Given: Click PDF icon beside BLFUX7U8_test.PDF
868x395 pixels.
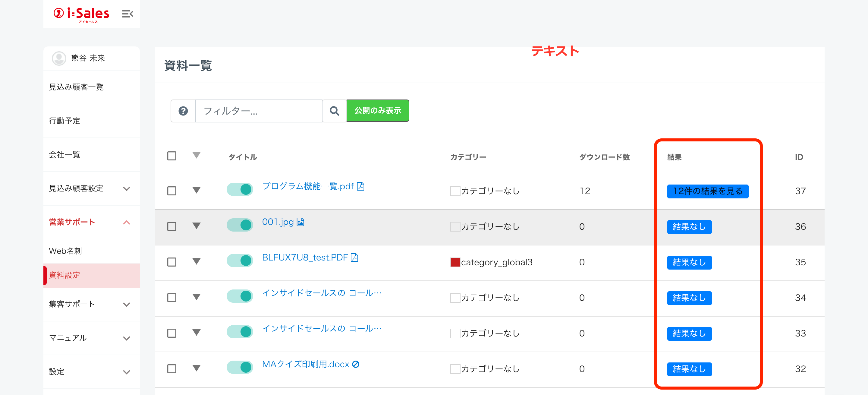Looking at the screenshot, I should coord(354,258).
